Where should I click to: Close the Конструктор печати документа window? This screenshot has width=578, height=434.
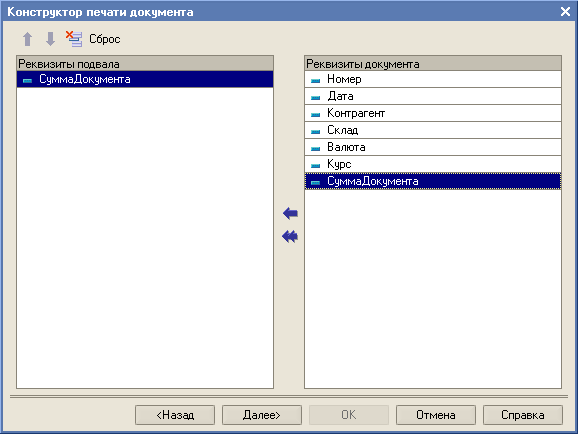click(565, 11)
